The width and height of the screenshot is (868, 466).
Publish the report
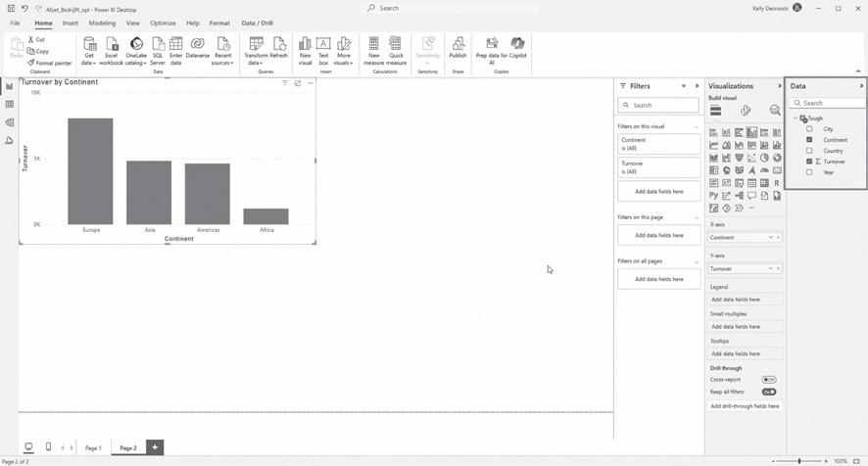point(458,48)
